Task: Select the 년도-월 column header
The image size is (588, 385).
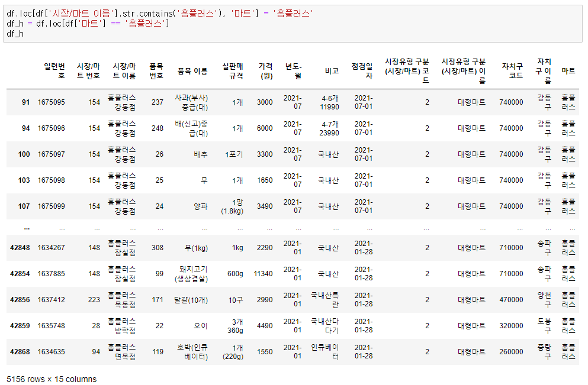Action: (294, 71)
